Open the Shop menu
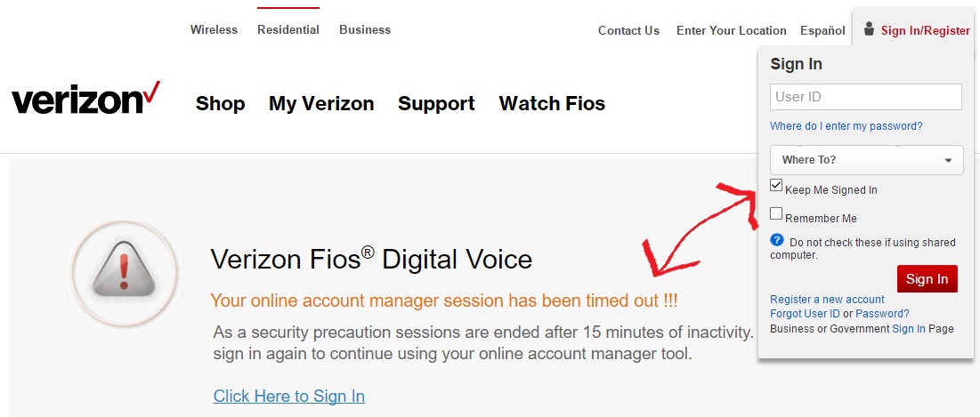This screenshot has width=980, height=417. [x=220, y=103]
